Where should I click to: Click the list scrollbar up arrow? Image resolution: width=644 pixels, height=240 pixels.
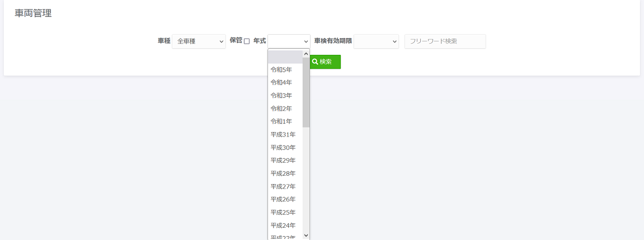306,54
